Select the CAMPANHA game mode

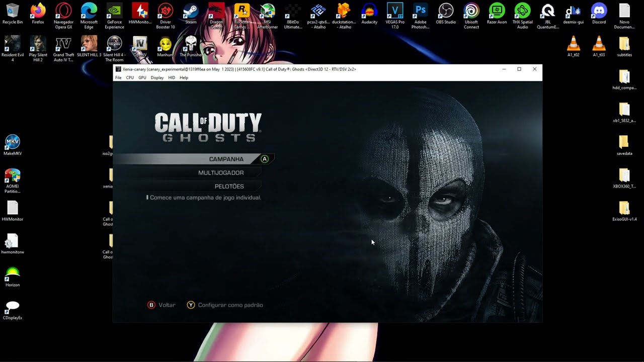pos(194,159)
